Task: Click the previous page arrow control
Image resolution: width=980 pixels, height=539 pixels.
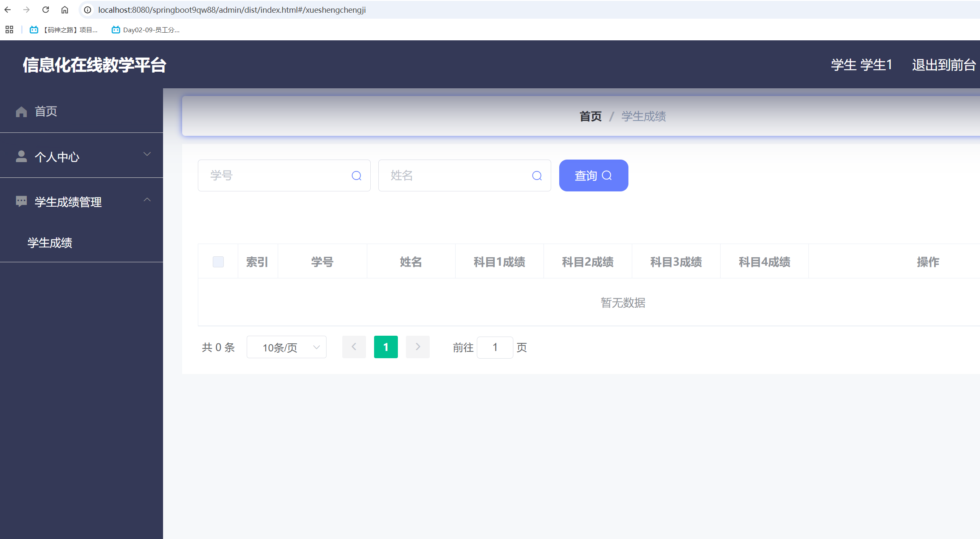Action: point(354,347)
